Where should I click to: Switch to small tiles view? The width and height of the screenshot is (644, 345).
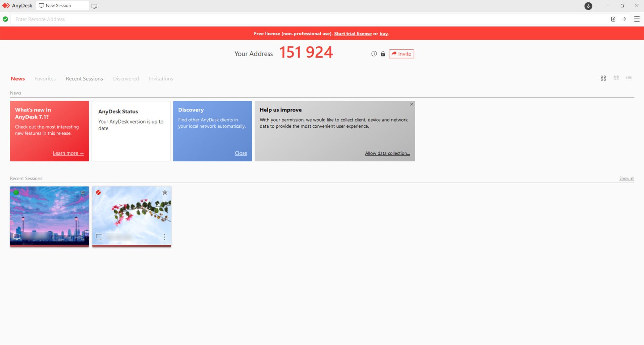click(616, 78)
